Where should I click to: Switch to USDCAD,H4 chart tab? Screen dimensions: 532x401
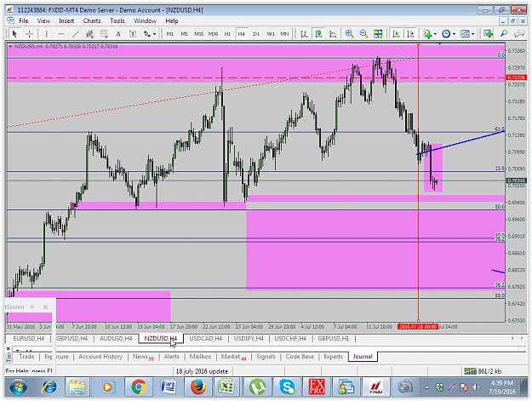coord(206,338)
